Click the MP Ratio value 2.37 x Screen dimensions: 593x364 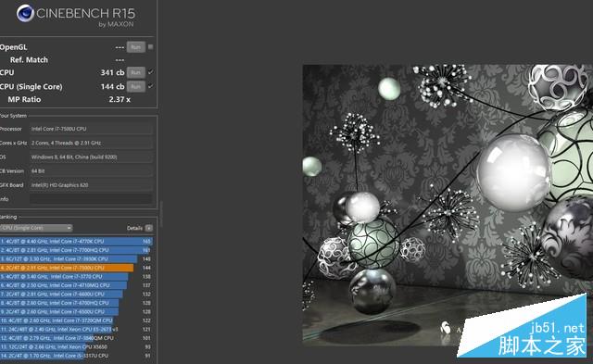120,99
